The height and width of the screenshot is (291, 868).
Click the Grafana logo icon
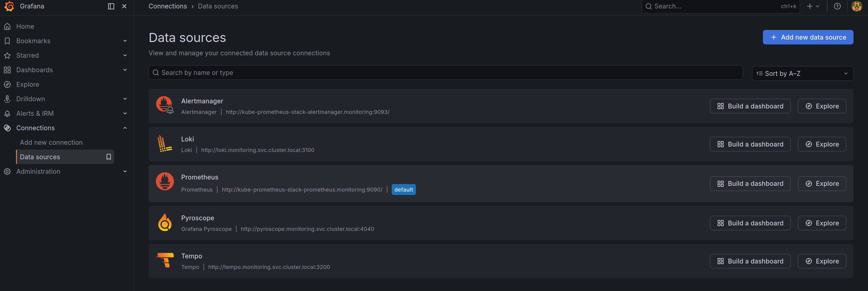coord(9,6)
